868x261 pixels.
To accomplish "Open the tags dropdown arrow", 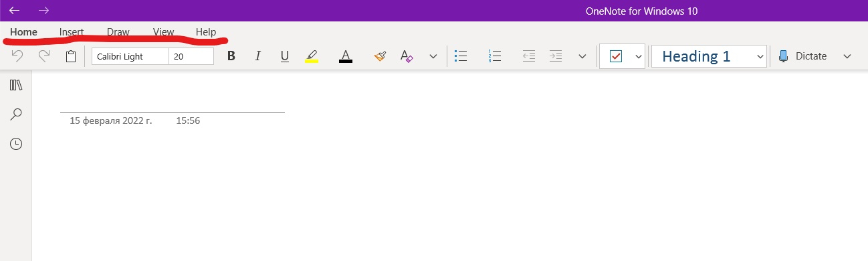I will [639, 57].
